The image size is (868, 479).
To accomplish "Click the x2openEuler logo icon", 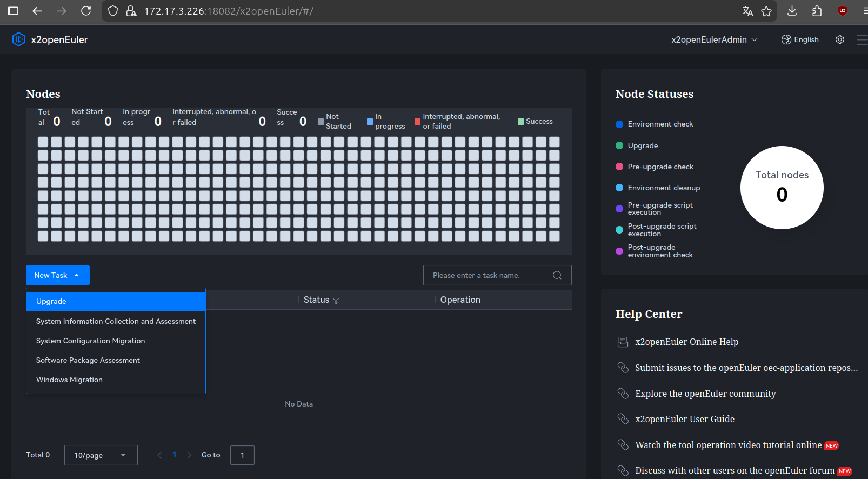I will (x=18, y=39).
